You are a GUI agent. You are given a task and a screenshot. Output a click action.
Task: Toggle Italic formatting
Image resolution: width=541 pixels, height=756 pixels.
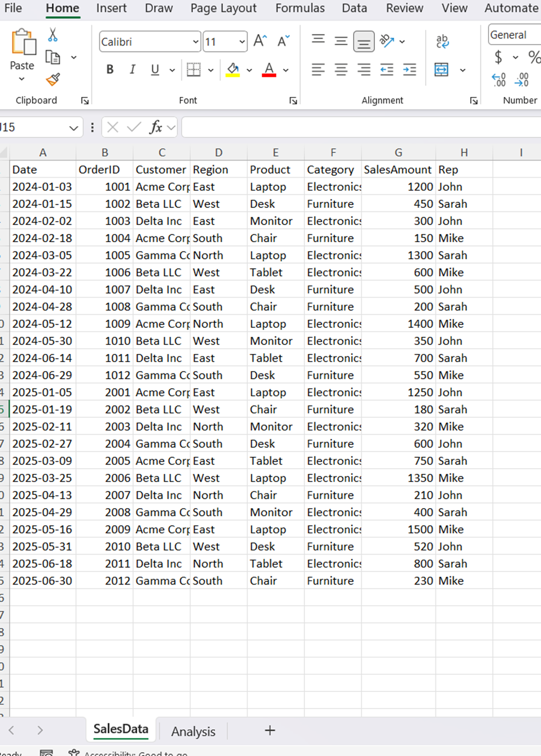[132, 70]
